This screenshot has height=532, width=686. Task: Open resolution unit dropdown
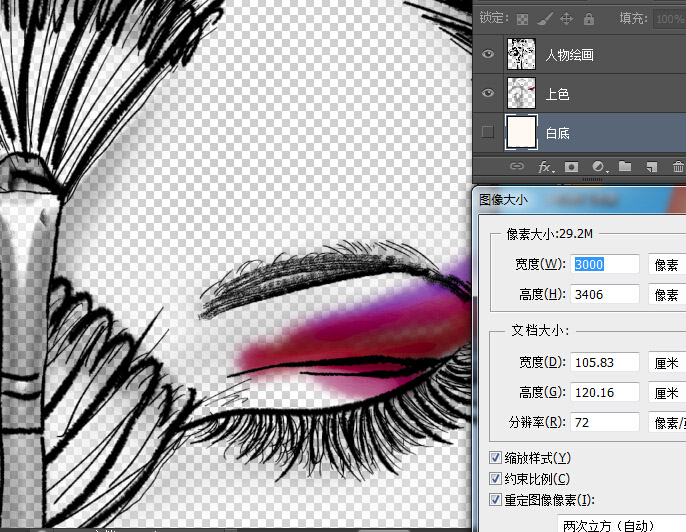[x=667, y=422]
